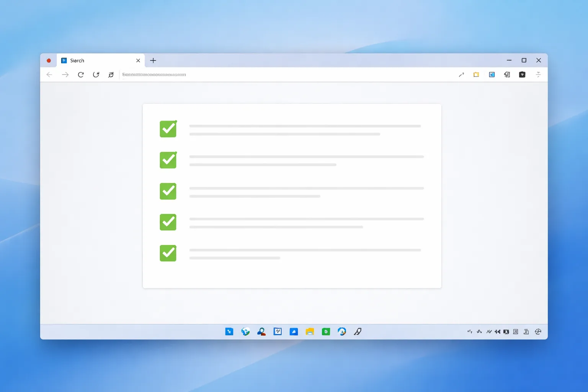Uncheck the first green checkbox in the list
588x392 pixels.
(x=168, y=129)
